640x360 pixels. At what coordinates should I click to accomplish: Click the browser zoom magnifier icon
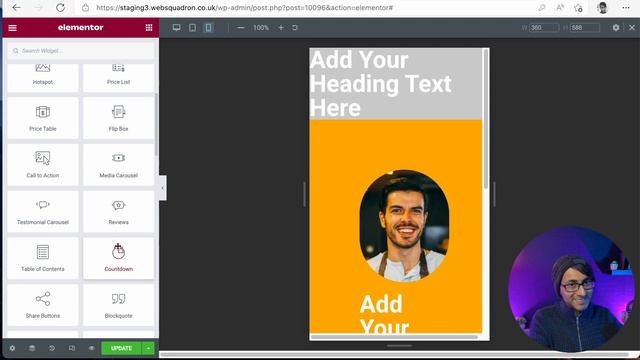click(542, 7)
